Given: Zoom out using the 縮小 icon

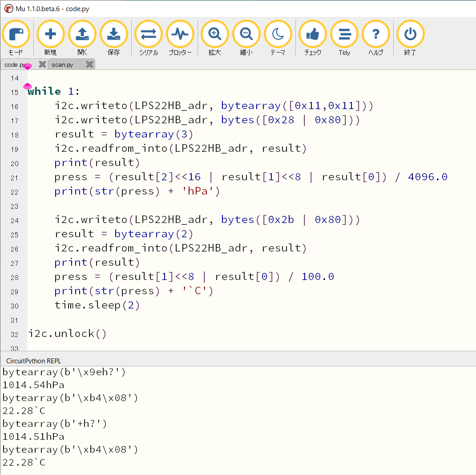Looking at the screenshot, I should click(246, 34).
